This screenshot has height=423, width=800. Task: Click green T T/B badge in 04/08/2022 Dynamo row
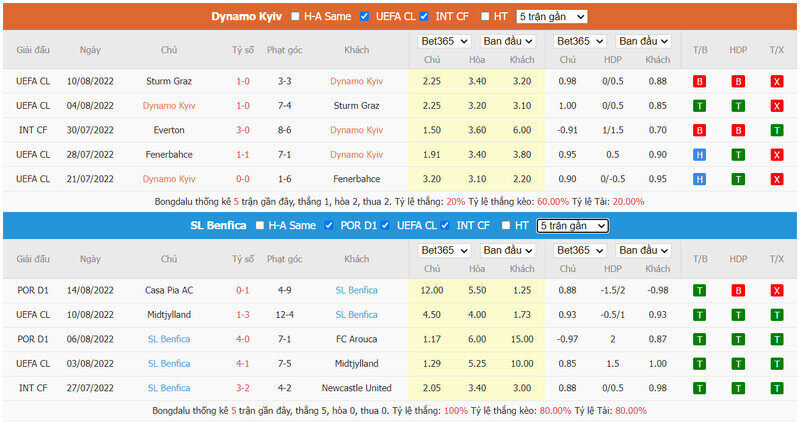699,106
